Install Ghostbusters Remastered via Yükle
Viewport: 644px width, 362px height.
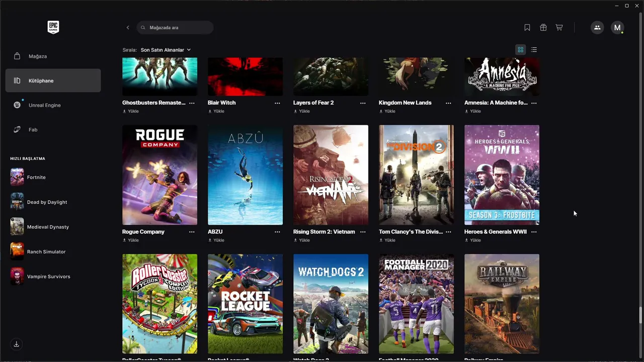point(131,111)
